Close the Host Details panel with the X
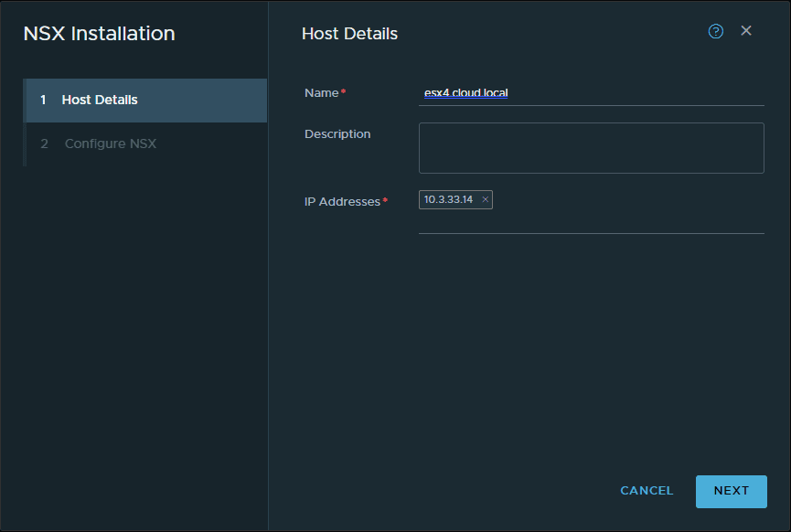The image size is (791, 532). [746, 30]
